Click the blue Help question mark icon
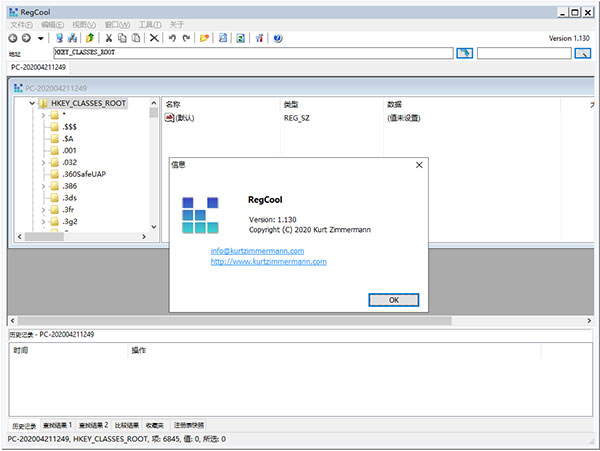 click(278, 38)
